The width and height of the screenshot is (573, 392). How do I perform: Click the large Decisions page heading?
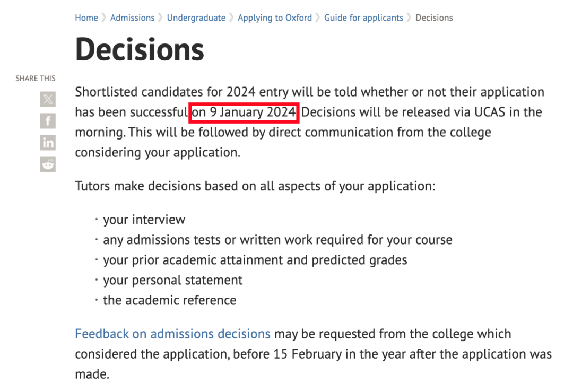click(140, 49)
